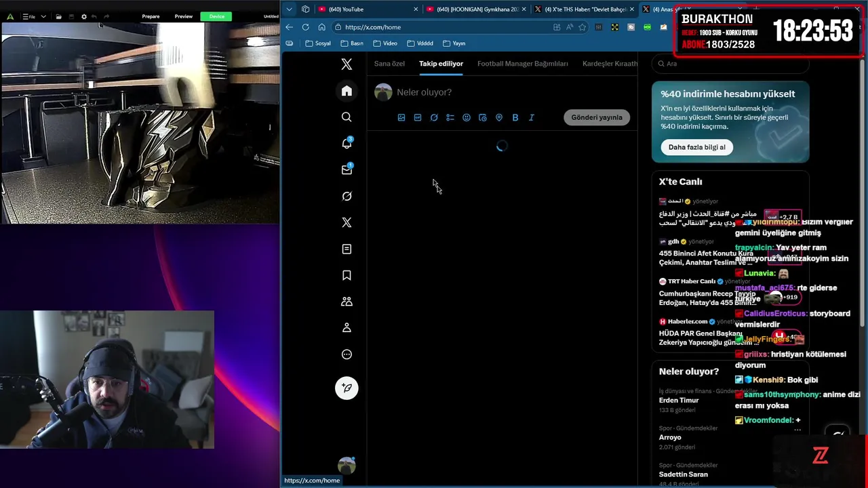
Task: Click the Grok enhance icon in composer
Action: (434, 117)
